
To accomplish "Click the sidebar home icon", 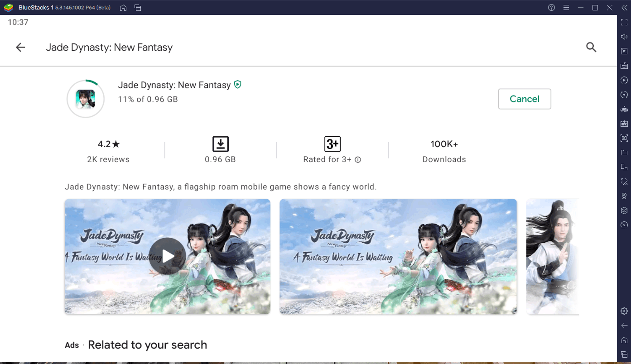I will click(x=624, y=340).
